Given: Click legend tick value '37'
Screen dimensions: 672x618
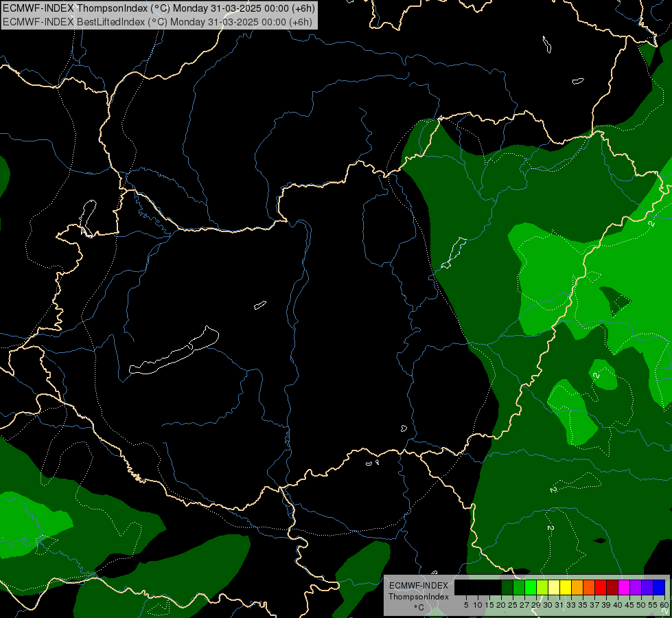Looking at the screenshot, I should click(x=594, y=605).
